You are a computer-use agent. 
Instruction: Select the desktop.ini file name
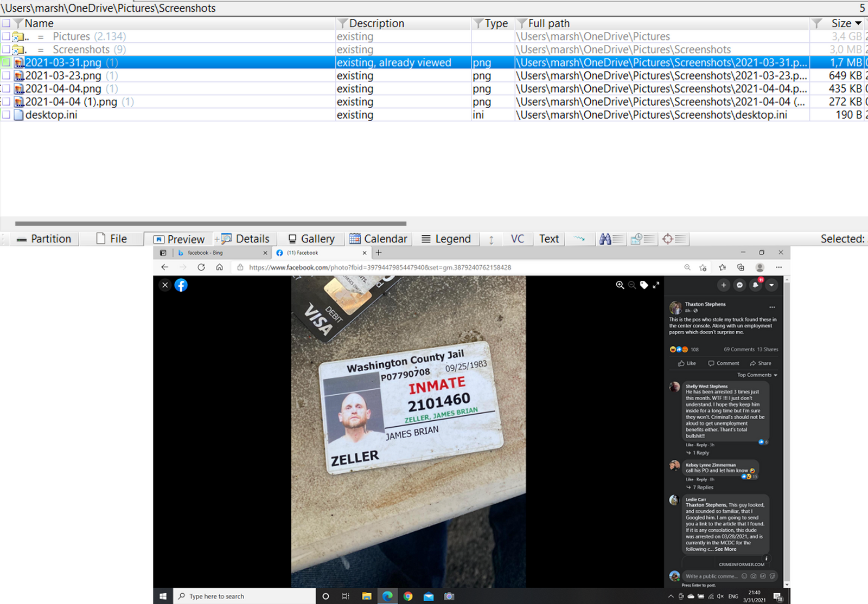[x=52, y=115]
